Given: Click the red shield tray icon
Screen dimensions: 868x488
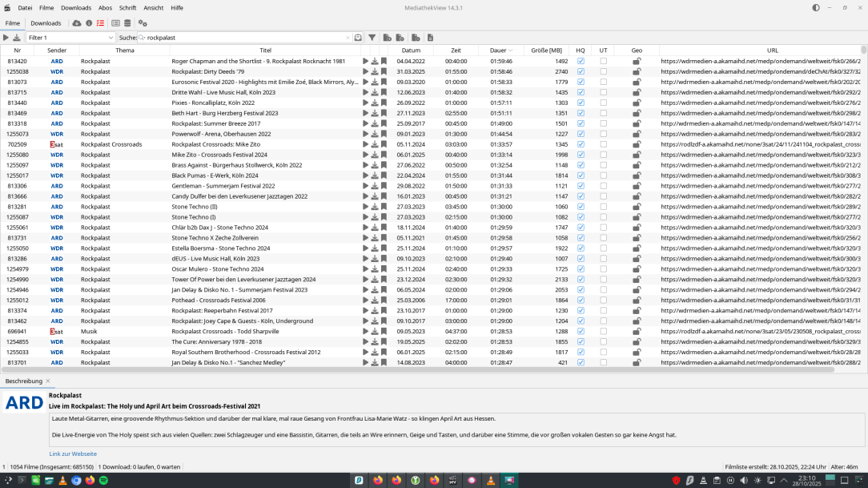Looking at the screenshot, I should [676, 480].
